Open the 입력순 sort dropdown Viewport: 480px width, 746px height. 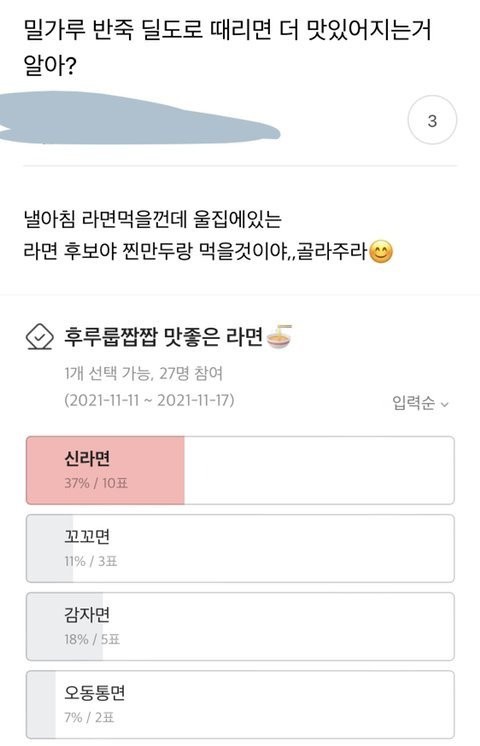click(x=420, y=403)
